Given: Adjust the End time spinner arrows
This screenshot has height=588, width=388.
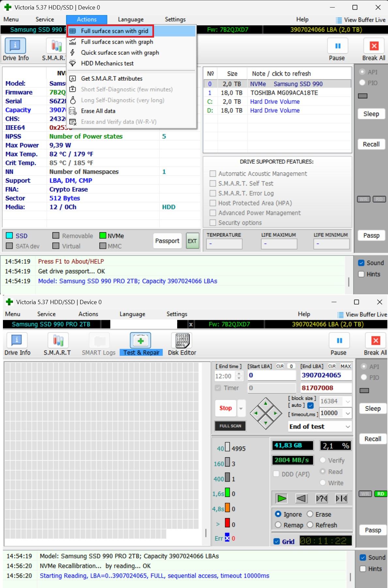Looking at the screenshot, I should pos(239,376).
